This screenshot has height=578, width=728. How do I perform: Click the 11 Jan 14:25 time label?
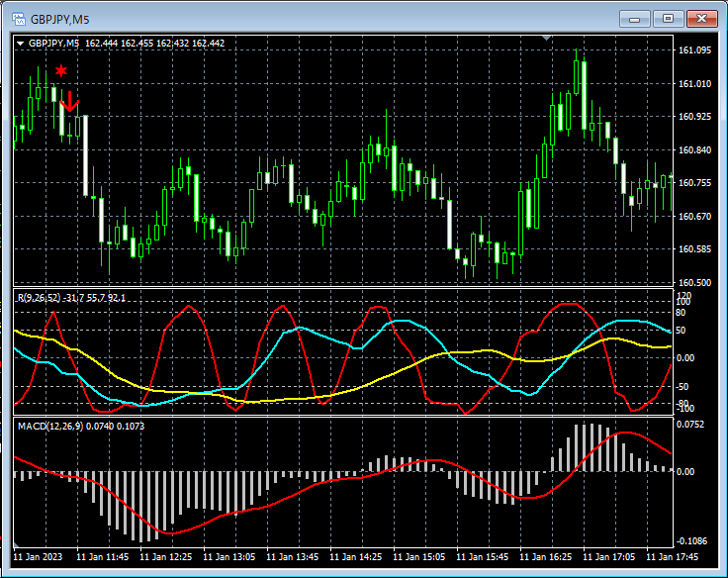click(358, 557)
